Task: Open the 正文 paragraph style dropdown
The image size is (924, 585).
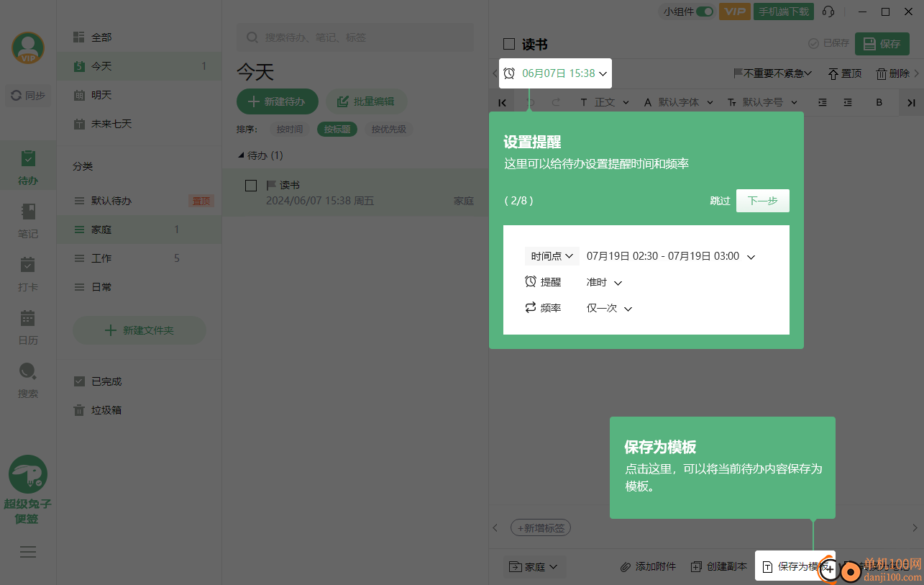Action: (x=604, y=103)
